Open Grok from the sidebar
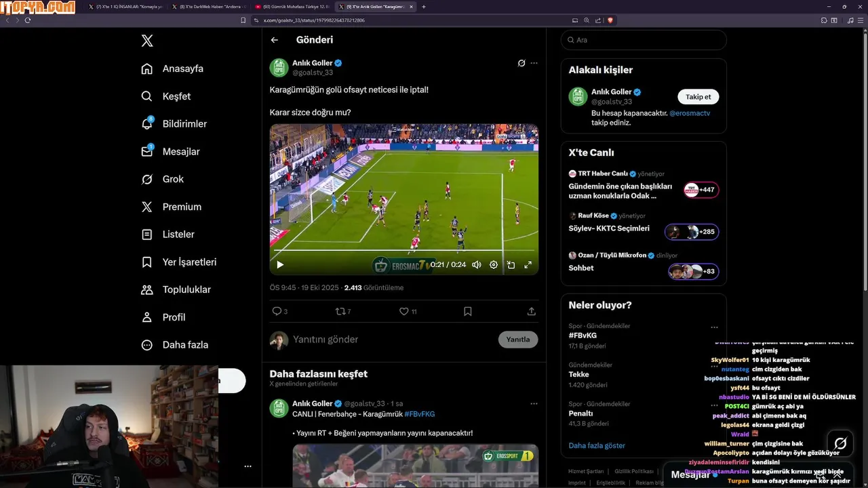 tap(162, 179)
